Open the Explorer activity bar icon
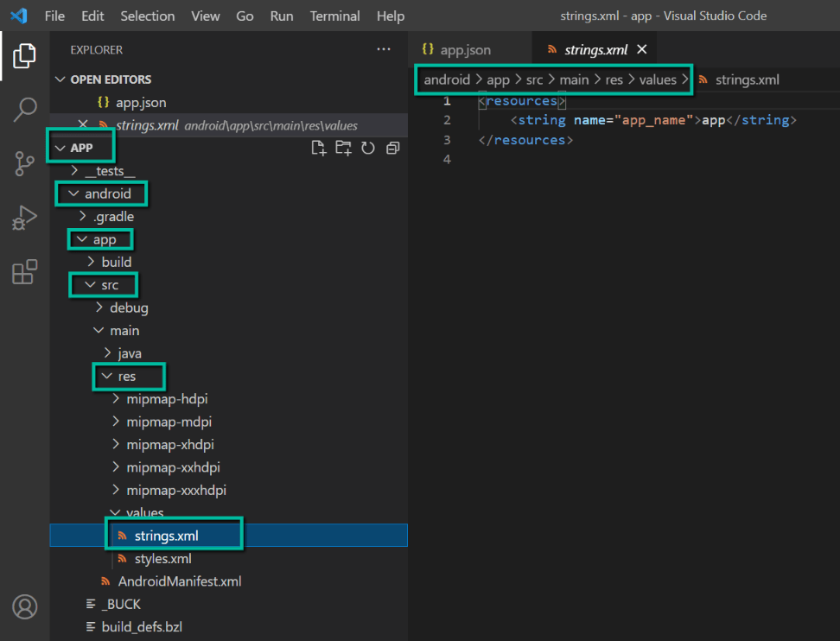 pos(24,55)
